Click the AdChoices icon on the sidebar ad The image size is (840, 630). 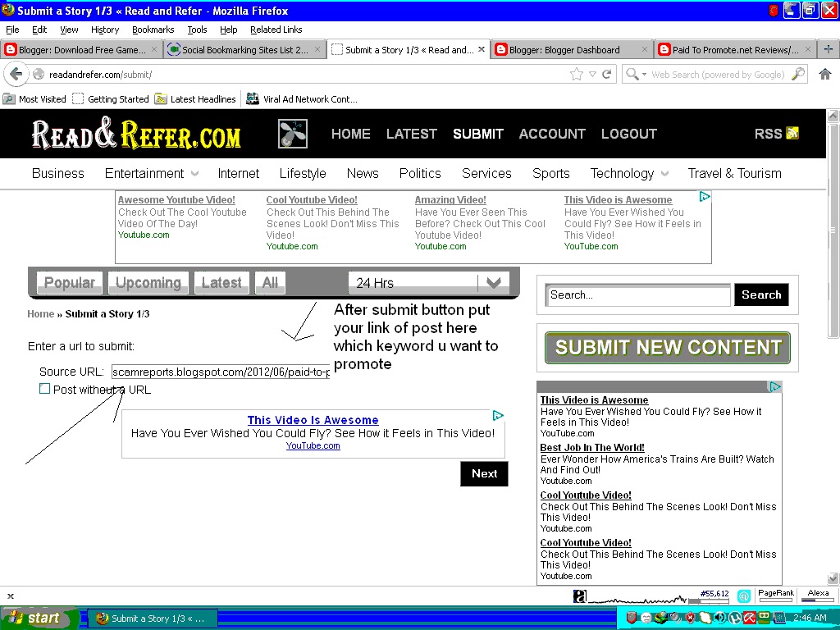(775, 386)
